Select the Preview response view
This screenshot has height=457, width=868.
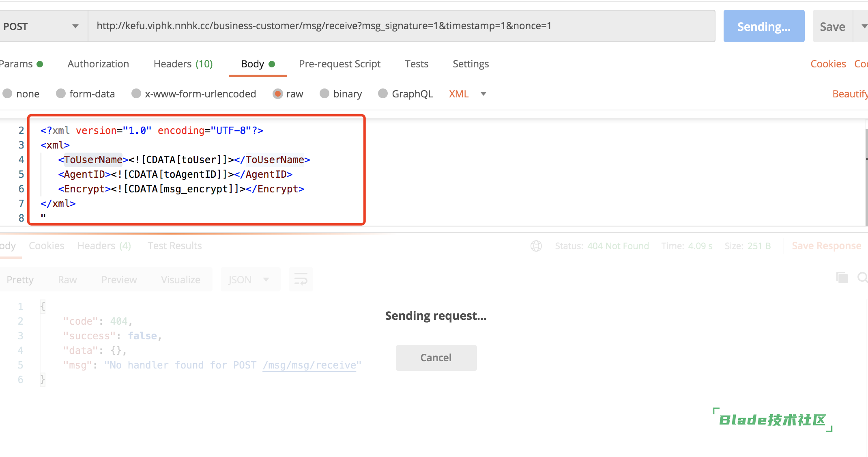pyautogui.click(x=119, y=280)
